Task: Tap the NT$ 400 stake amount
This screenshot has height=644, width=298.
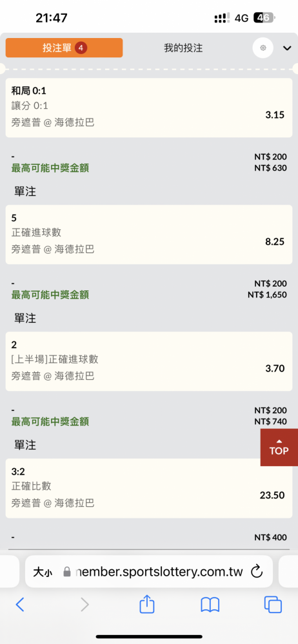Action: [x=270, y=537]
